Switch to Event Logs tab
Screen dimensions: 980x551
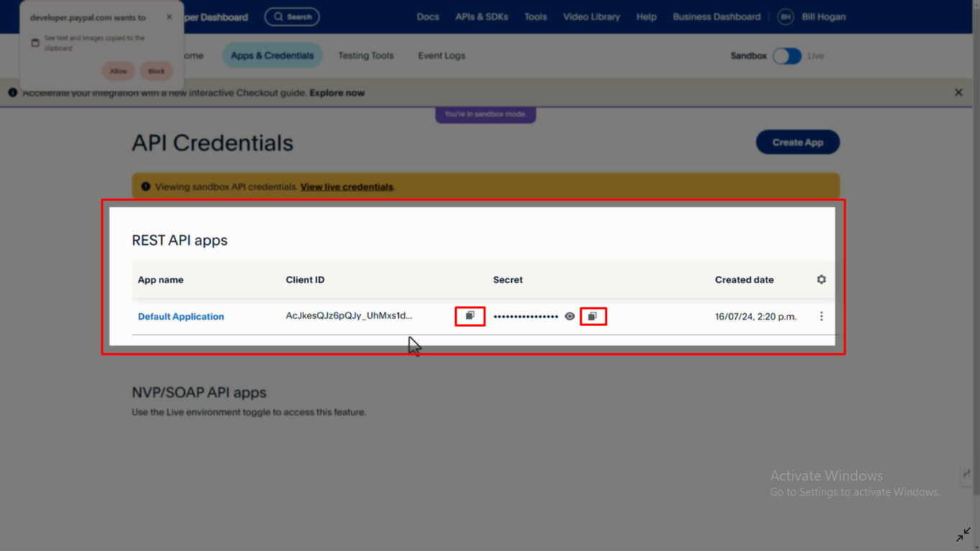[x=441, y=55]
